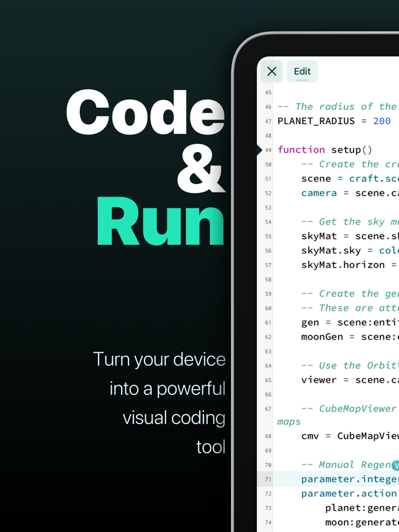
Task: Click the function keyword on line 49
Action: click(x=301, y=149)
